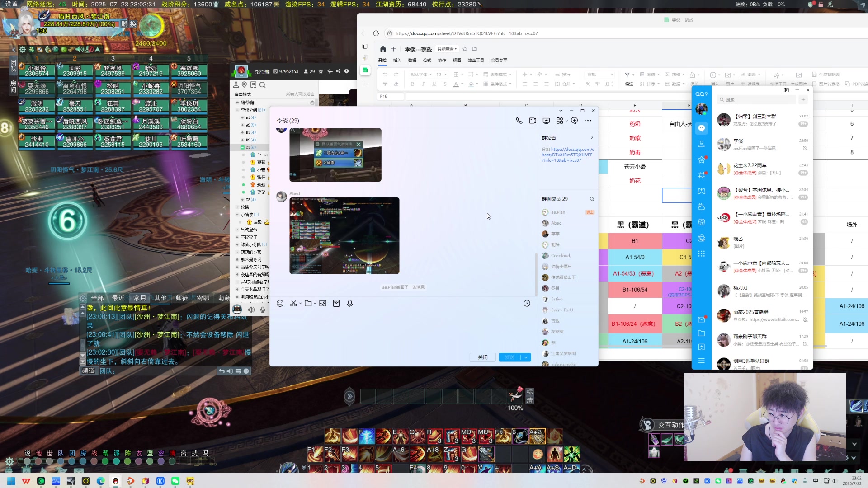This screenshot has height=488, width=868.
Task: Send an image via picture icon in chat
Action: click(323, 304)
